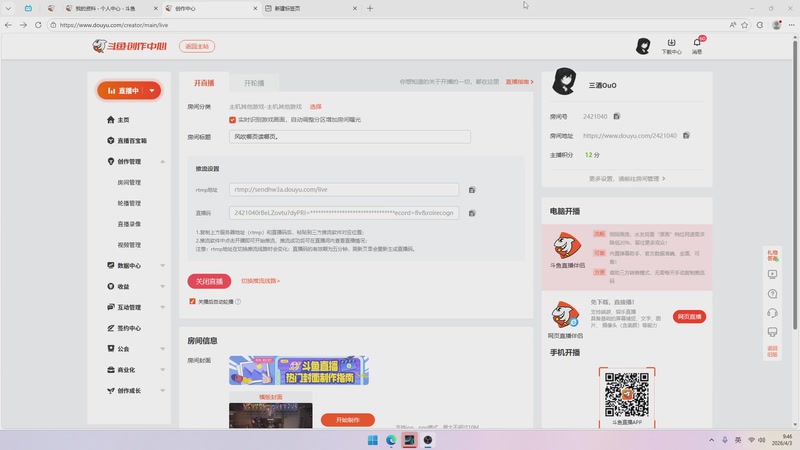
Task: Click the 礼物答谢 floating bar item
Action: (772, 255)
